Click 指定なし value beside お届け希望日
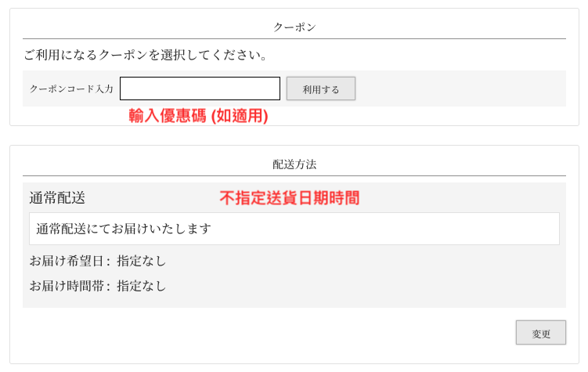This screenshot has height=372, width=588. pyautogui.click(x=142, y=261)
